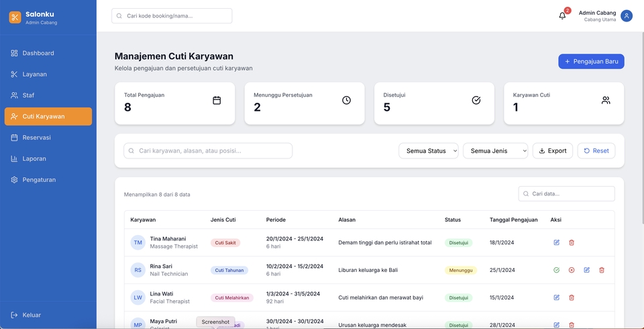Click the Admin Cabang profile avatar
Viewport: 644px width, 329px height.
click(626, 15)
